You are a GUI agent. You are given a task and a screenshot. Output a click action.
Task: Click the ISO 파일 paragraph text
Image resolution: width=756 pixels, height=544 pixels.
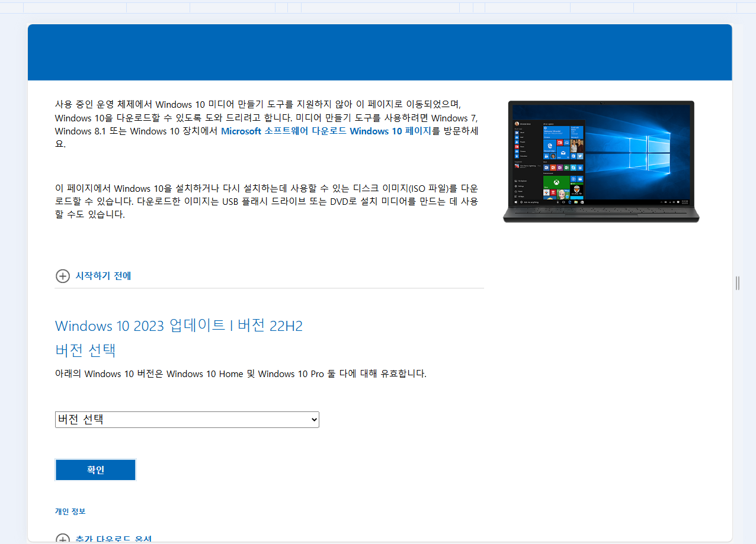point(267,201)
